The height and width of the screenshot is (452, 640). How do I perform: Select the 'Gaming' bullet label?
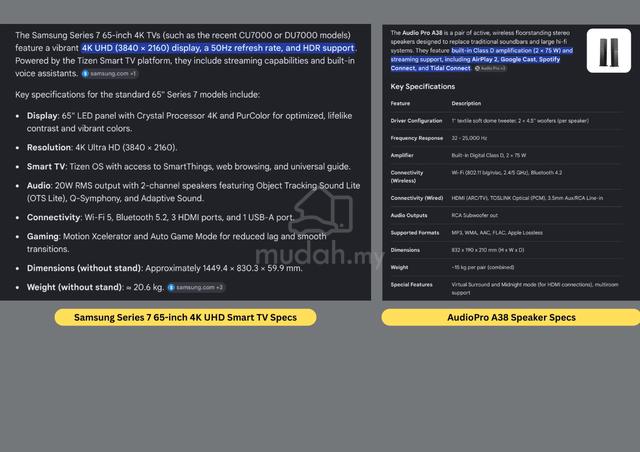[x=43, y=236]
